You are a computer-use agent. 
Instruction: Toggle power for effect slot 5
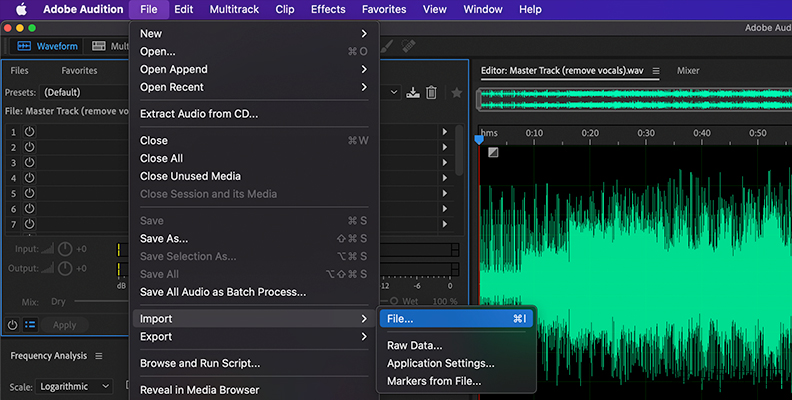[x=30, y=193]
